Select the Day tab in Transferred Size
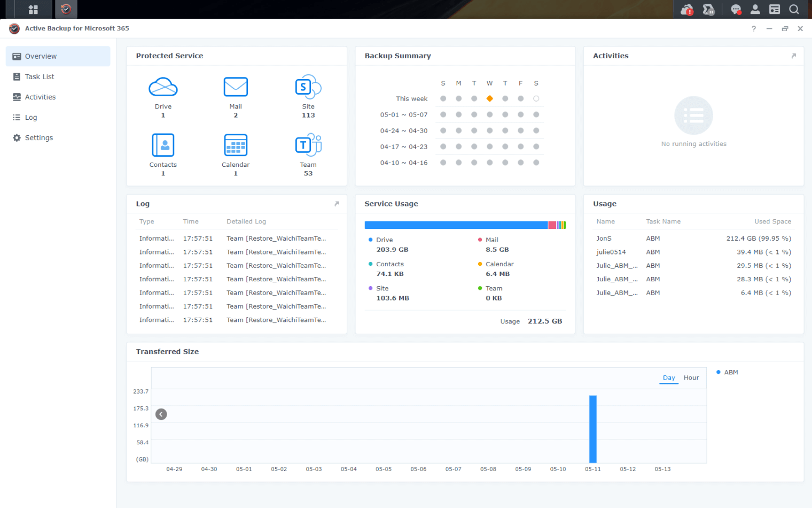Screen dimensions: 812x508 pos(668,378)
